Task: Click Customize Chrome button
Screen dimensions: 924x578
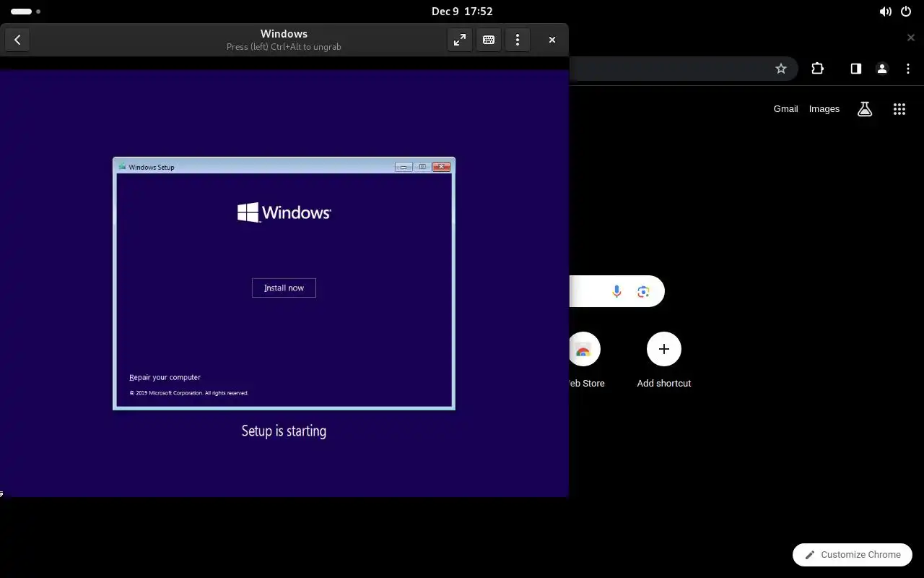Action: click(x=853, y=555)
